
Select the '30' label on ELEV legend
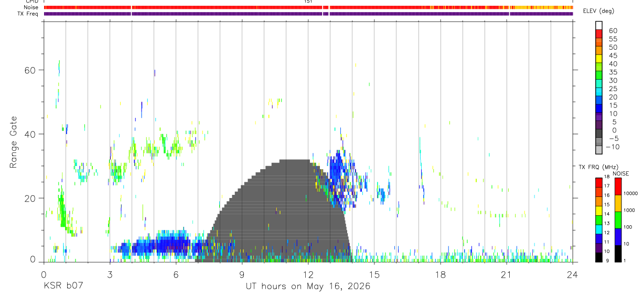point(613,81)
